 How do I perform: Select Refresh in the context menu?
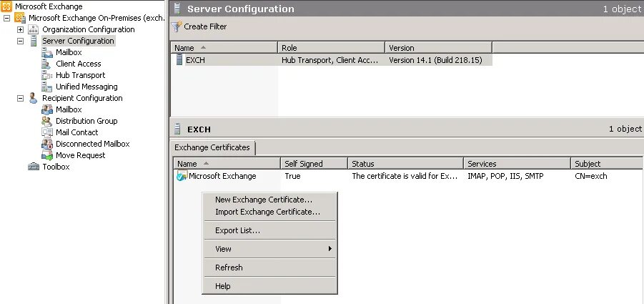(x=229, y=268)
